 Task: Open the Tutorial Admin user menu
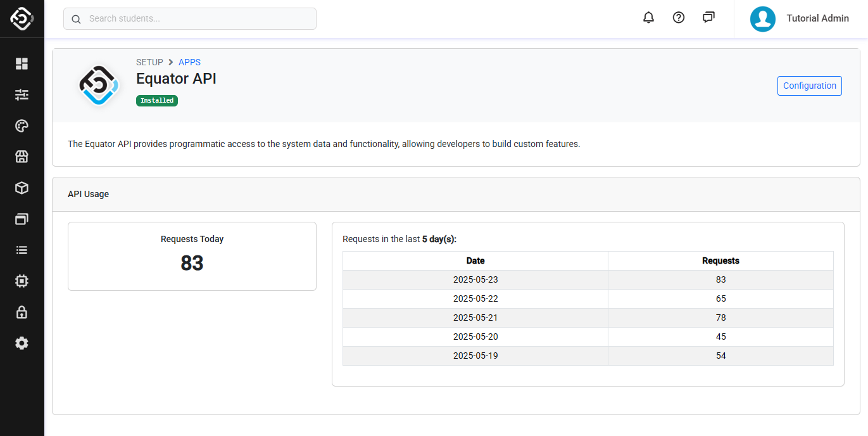tap(817, 18)
